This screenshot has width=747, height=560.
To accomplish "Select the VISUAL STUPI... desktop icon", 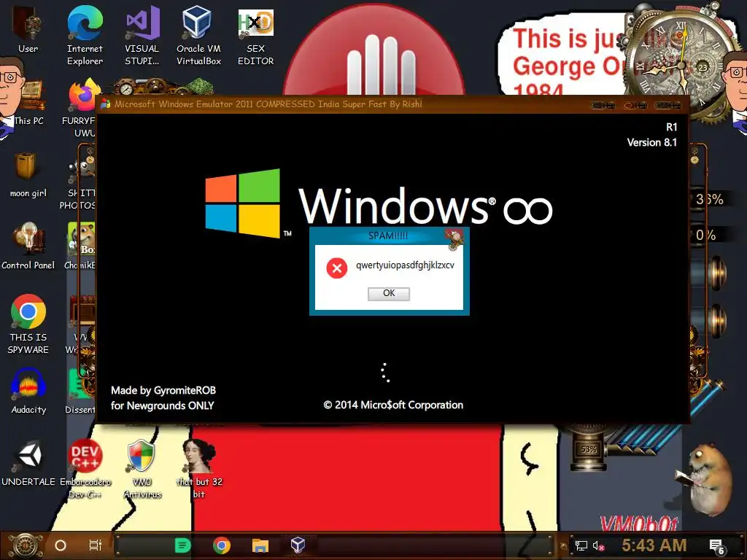I will click(142, 35).
